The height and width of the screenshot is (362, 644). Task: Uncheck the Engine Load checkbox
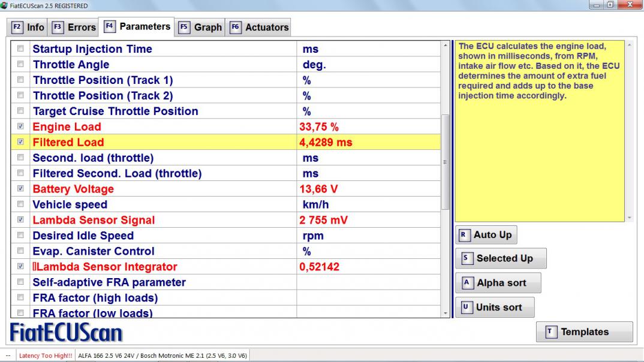pyautogui.click(x=22, y=126)
